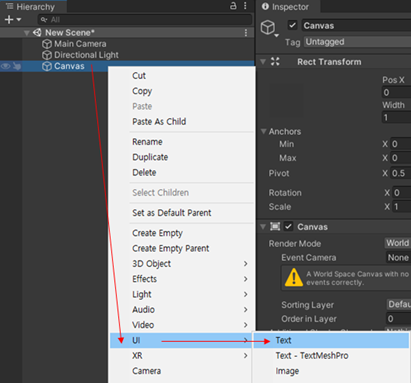Edit the Width value field
Viewport: 411px width, 383px height.
coord(396,117)
